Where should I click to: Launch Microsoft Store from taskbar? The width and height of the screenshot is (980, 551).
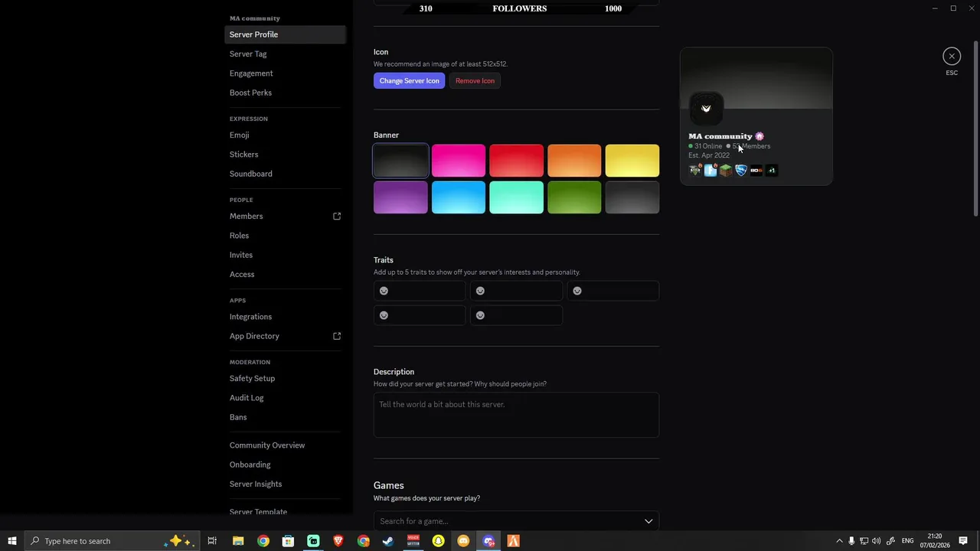288,541
